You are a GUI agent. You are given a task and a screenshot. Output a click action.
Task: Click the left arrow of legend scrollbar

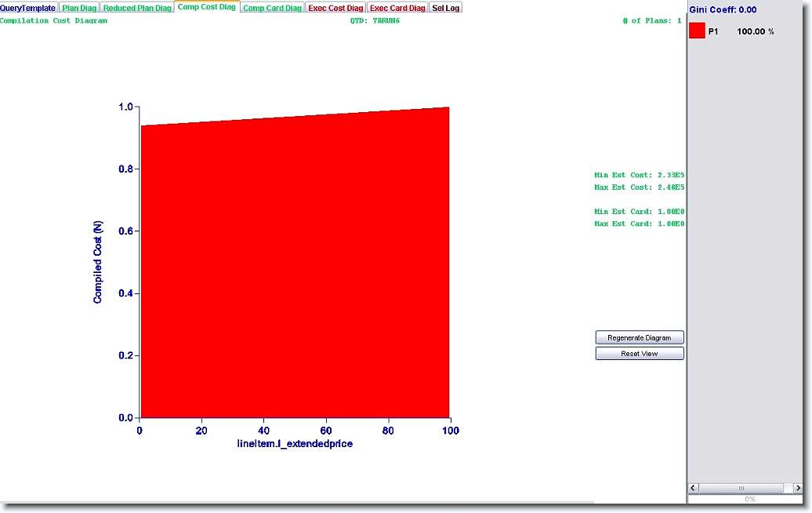click(x=694, y=488)
